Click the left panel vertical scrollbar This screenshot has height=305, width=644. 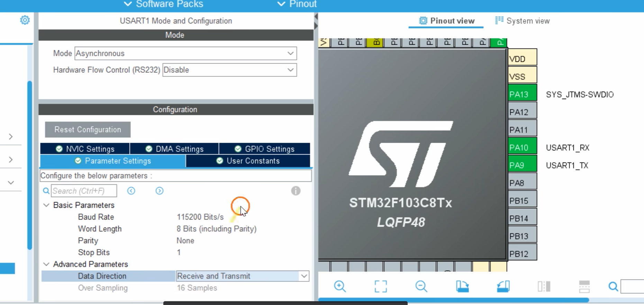pyautogui.click(x=30, y=165)
